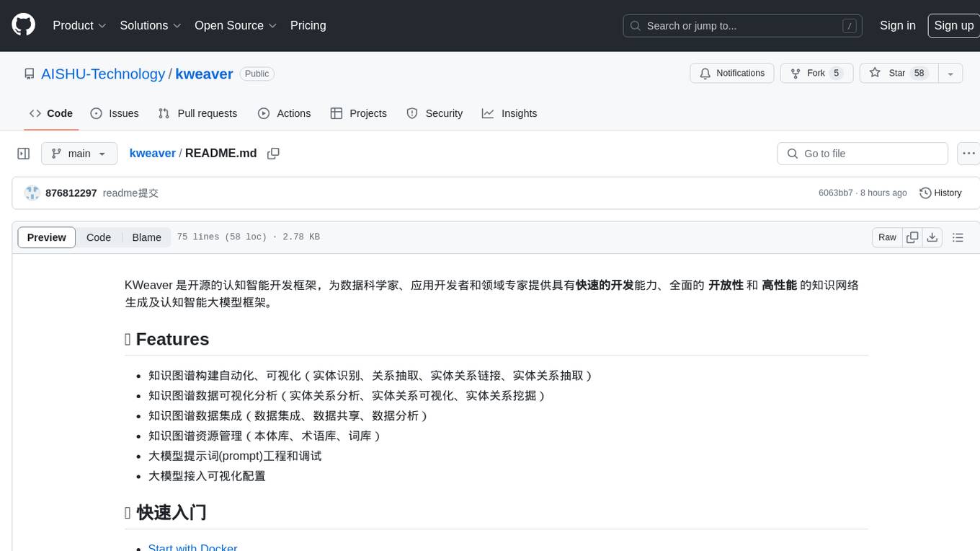Image resolution: width=980 pixels, height=551 pixels.
Task: Click the '知识图谱资源管理' list item
Action: point(265,436)
